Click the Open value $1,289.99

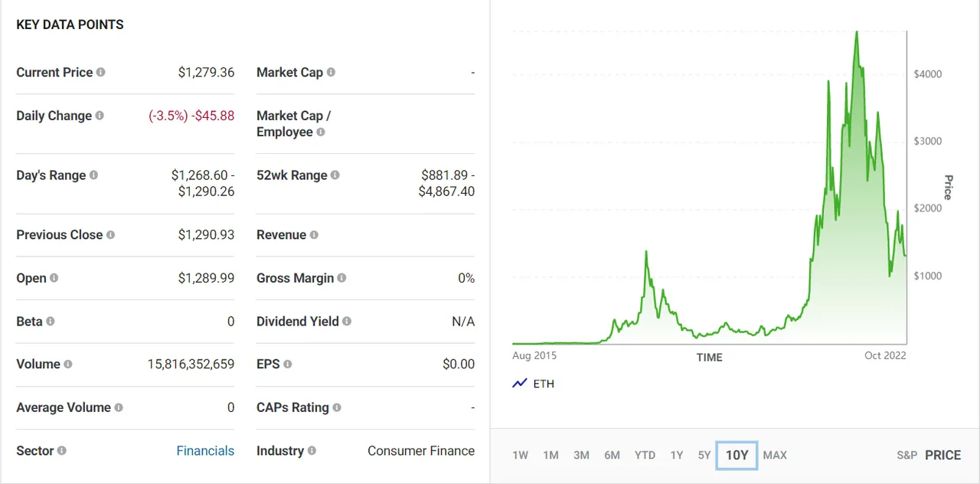tap(206, 278)
